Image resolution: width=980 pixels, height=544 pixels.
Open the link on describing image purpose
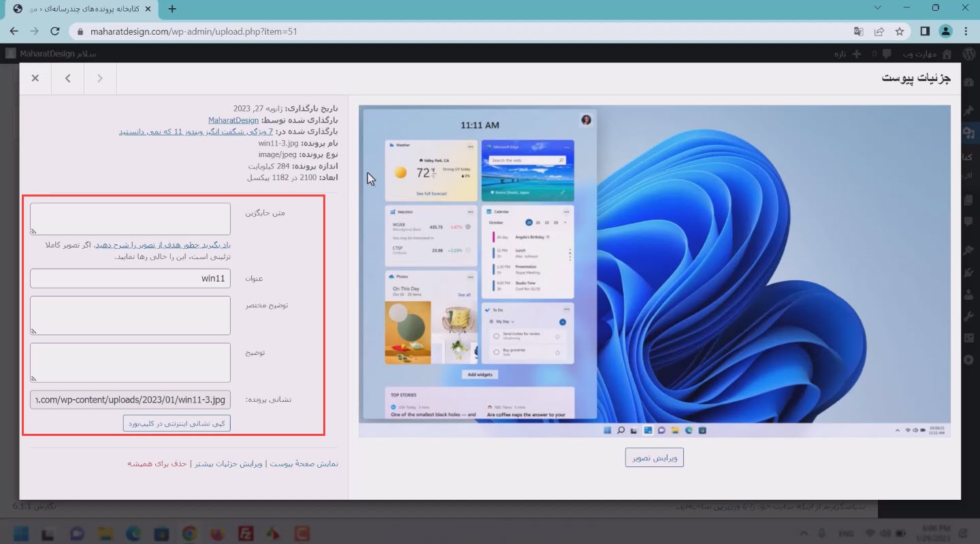click(162, 245)
